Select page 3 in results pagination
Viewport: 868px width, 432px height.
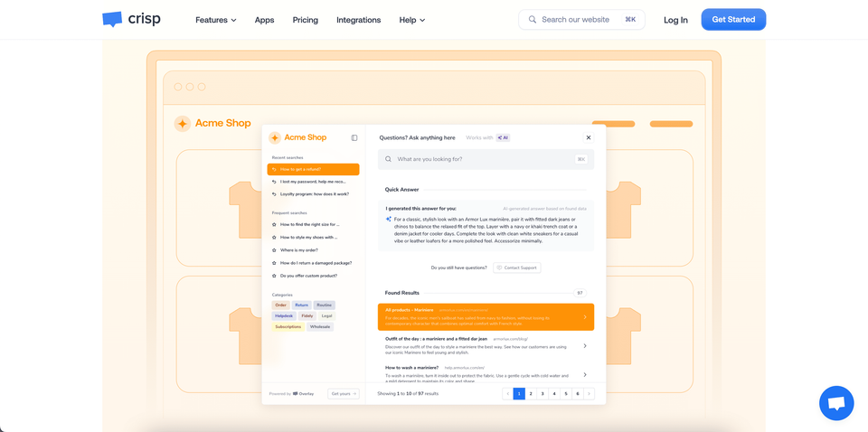(x=542, y=394)
